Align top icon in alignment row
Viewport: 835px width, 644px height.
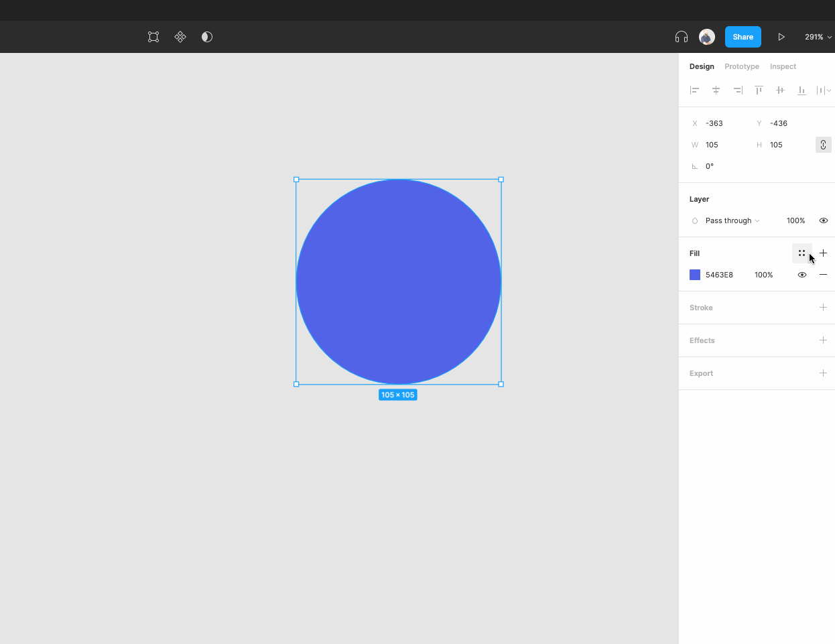pos(759,90)
